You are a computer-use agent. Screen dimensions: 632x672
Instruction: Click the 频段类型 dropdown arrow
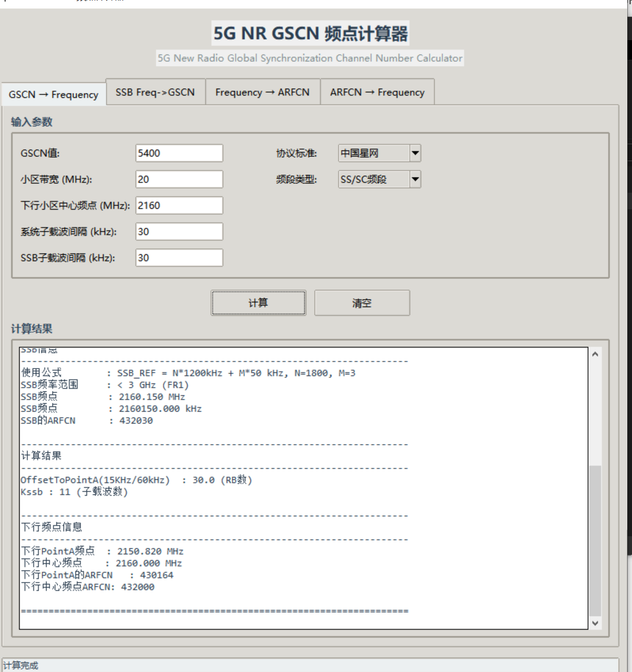415,179
